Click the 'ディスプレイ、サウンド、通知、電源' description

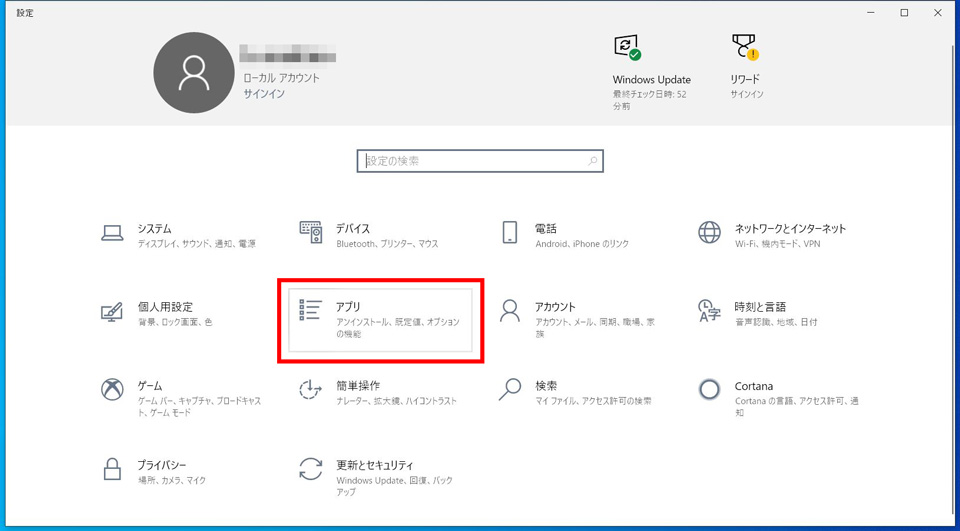pyautogui.click(x=197, y=244)
